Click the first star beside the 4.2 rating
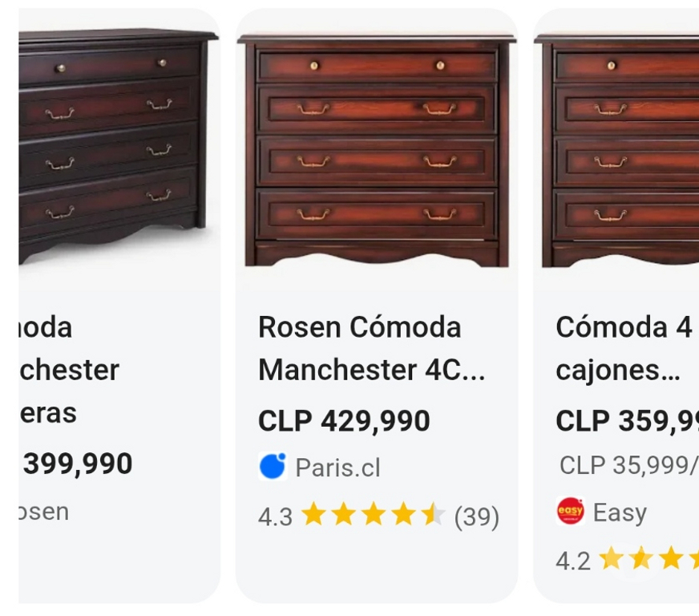 click(x=612, y=559)
